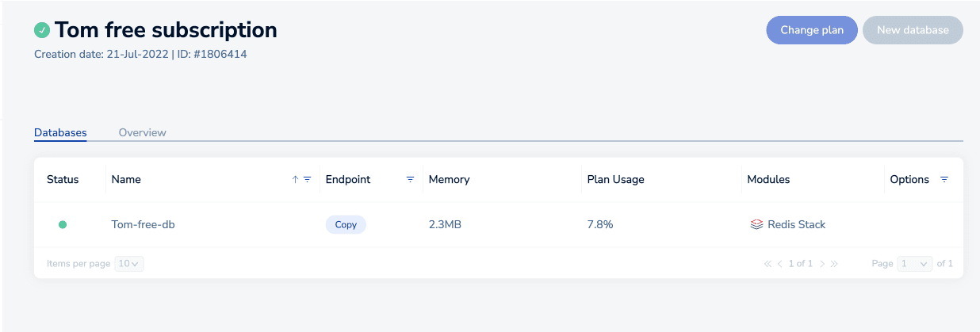Screen dimensions: 980x332
Task: Click the green subscription active checkmark icon
Action: pyautogui.click(x=42, y=30)
